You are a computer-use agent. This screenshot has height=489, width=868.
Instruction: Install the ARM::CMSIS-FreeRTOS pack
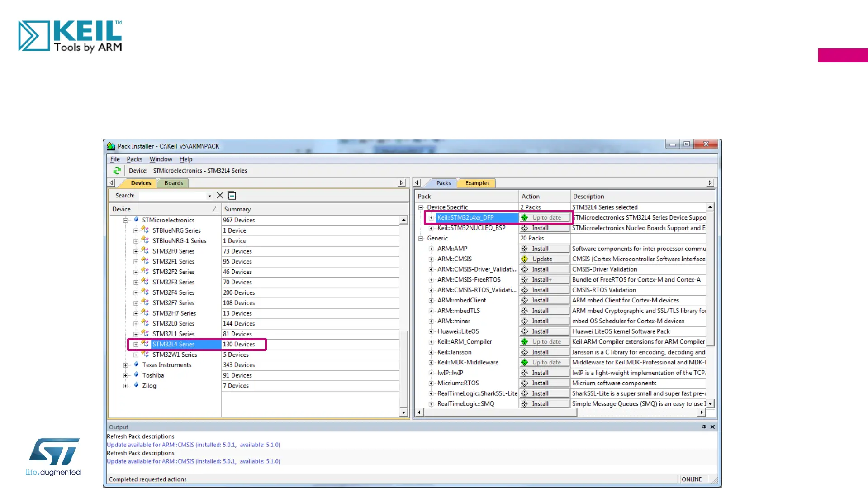click(544, 280)
